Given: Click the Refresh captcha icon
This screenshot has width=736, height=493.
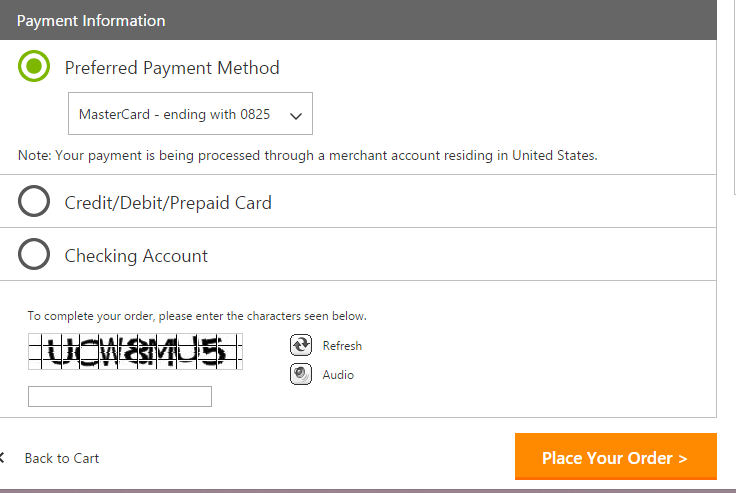Looking at the screenshot, I should [301, 345].
